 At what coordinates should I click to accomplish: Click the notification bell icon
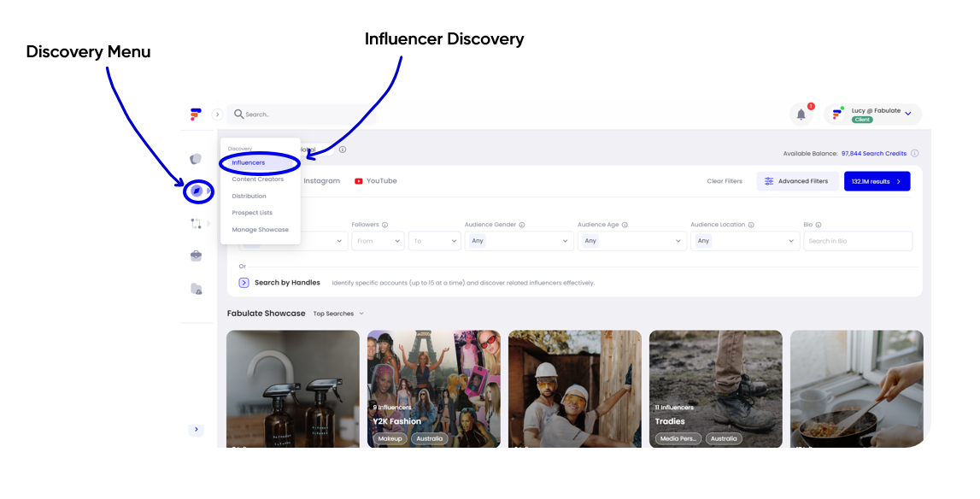tap(801, 114)
